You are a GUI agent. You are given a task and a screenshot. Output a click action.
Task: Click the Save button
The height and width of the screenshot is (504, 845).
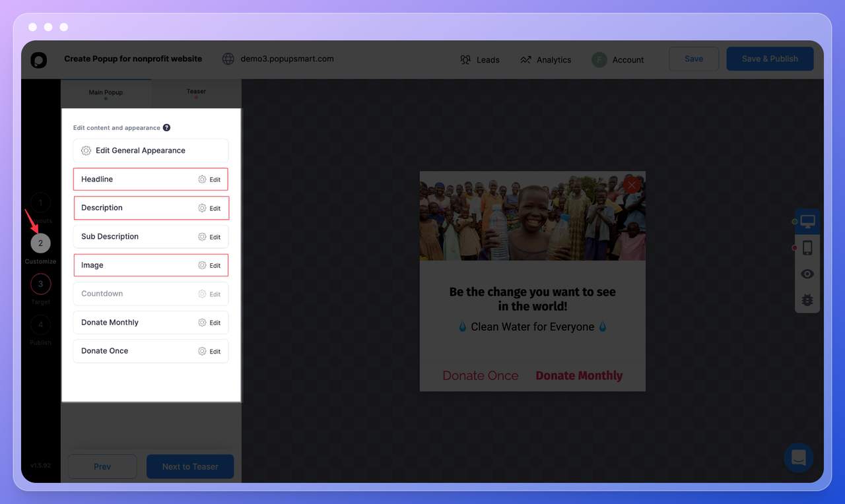tap(694, 59)
